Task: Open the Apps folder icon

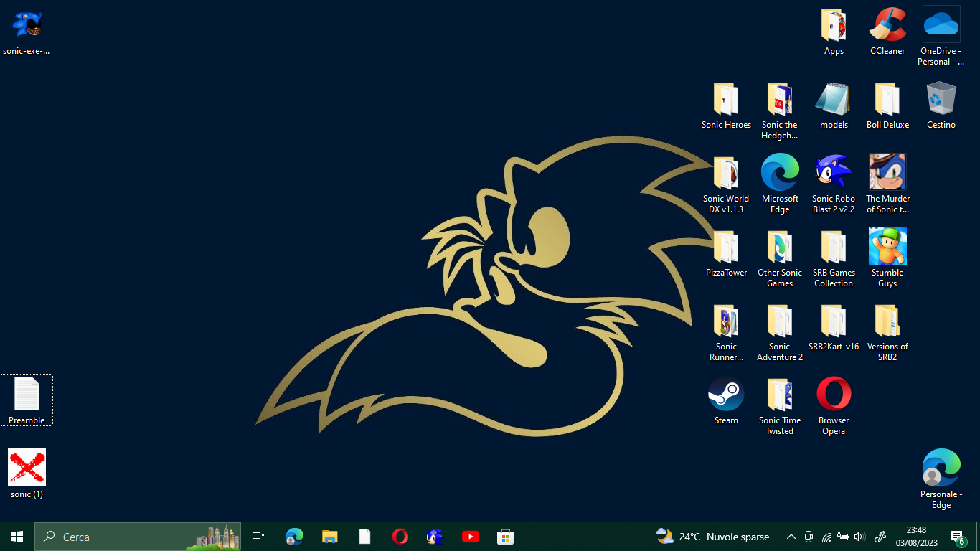Action: point(834,32)
